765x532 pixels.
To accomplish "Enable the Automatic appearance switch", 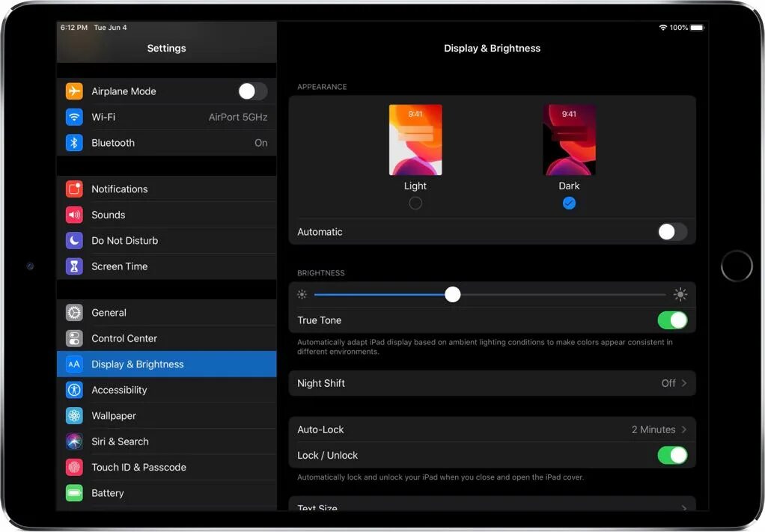I will pos(672,232).
